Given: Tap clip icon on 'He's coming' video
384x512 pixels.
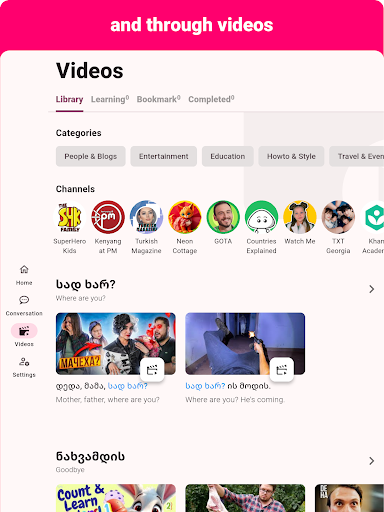Looking at the screenshot, I should 282,369.
